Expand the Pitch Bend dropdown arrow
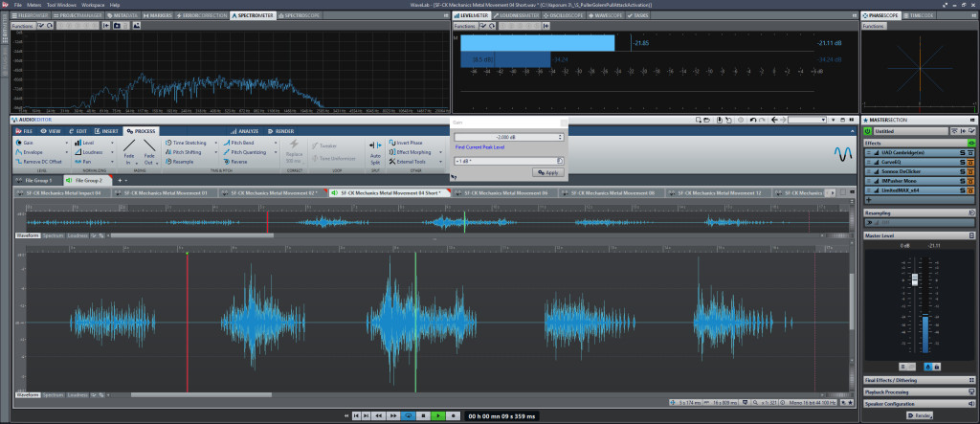 pos(277,143)
